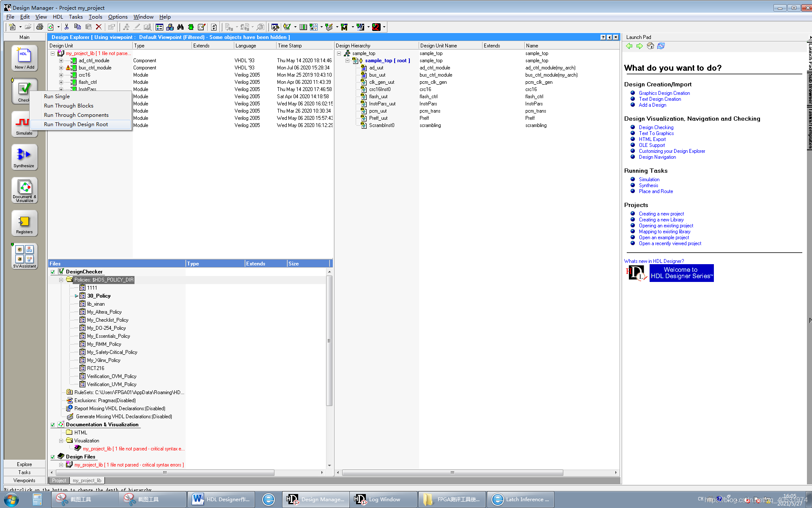Click the red Delete X toolbar icon

point(99,27)
